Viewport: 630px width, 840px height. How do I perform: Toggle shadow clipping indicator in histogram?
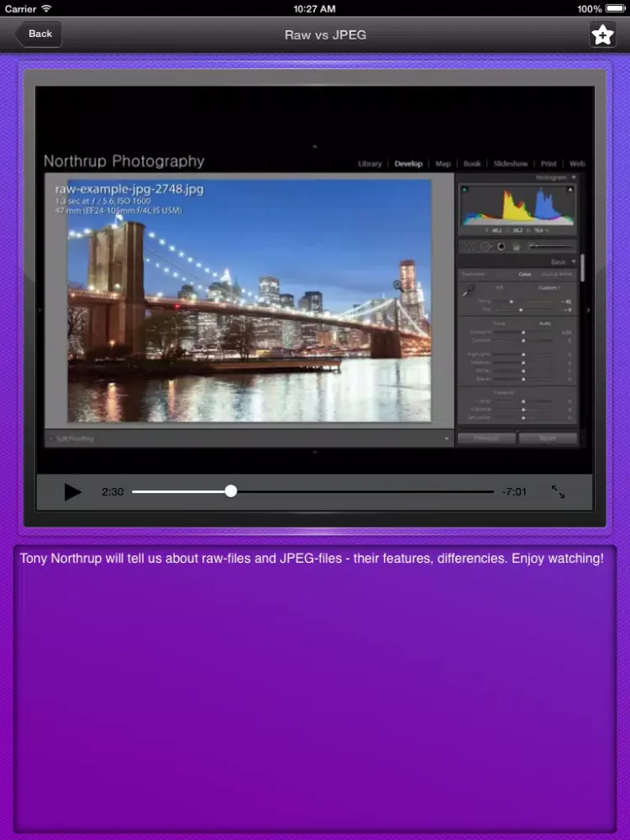[465, 190]
